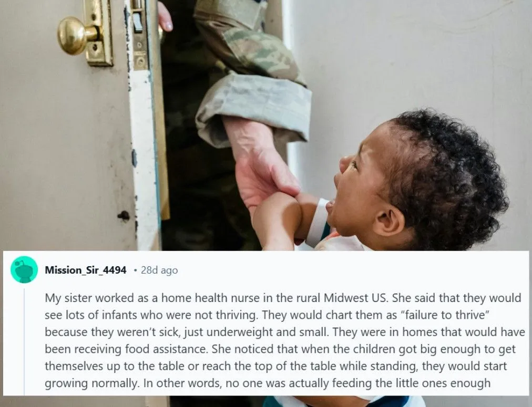532x407 pixels.
Task: Click the "28d ago" comment timestamp
Action: (x=159, y=270)
